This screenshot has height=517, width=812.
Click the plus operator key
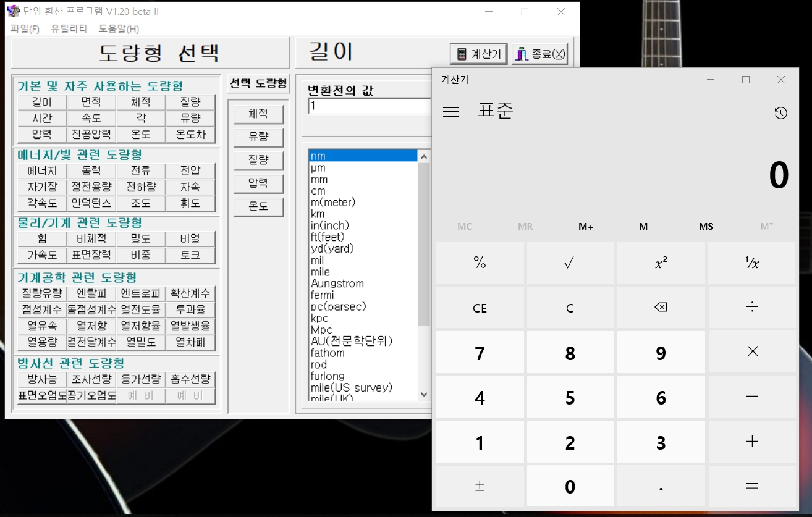click(x=751, y=442)
